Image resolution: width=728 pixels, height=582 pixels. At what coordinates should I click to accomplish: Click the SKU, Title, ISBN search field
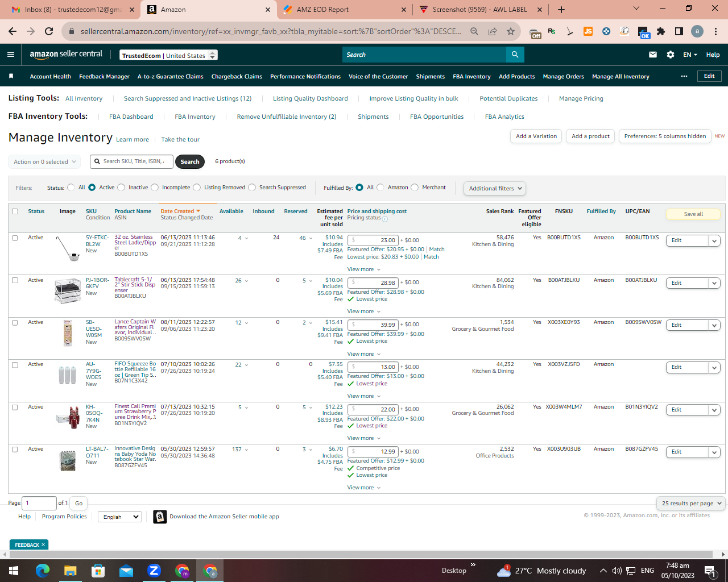coord(131,161)
